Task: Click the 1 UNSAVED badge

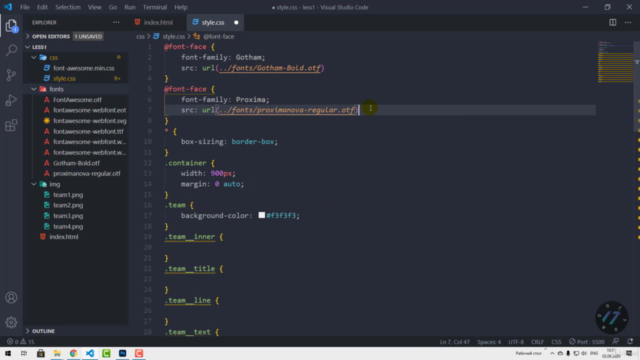Action: click(x=88, y=36)
